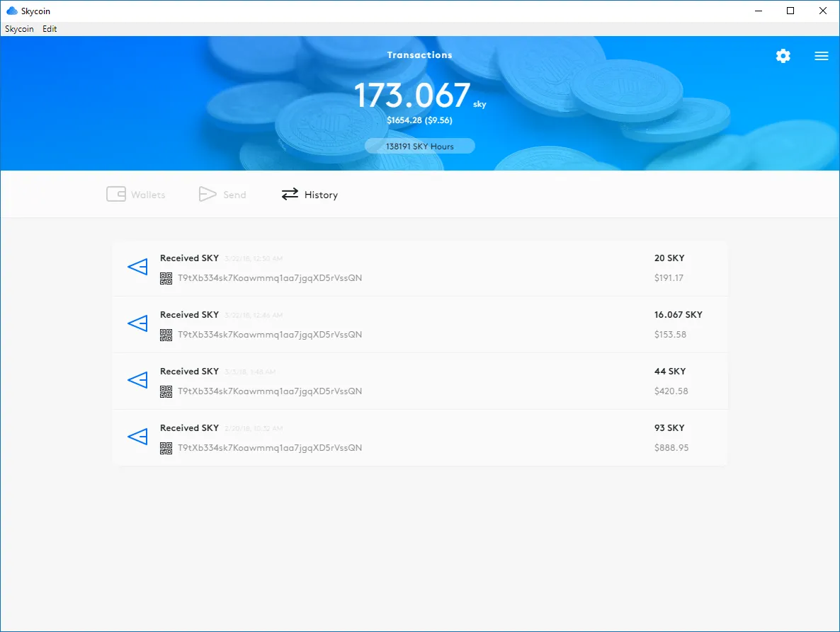Image resolution: width=840 pixels, height=632 pixels.
Task: Click the received arrow icon for the 44 SKY transaction
Action: (137, 380)
